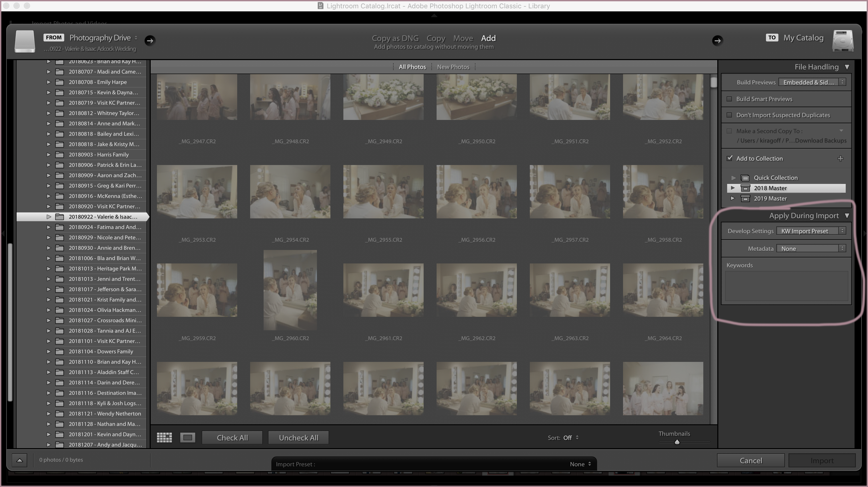
Task: Click plus icon to create collection
Action: coord(840,159)
